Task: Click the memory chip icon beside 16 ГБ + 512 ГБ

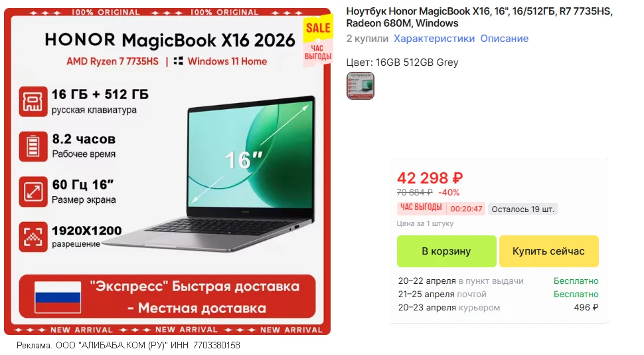Action: (x=33, y=102)
